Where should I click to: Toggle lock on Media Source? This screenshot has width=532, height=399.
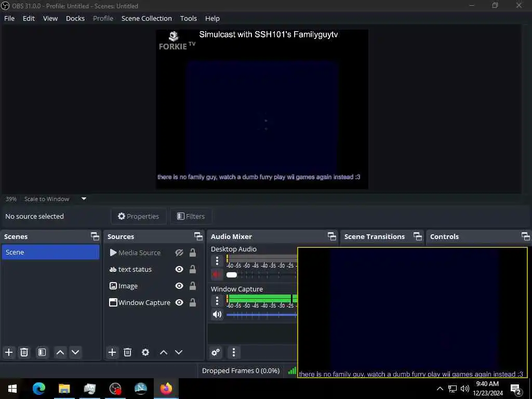click(193, 253)
